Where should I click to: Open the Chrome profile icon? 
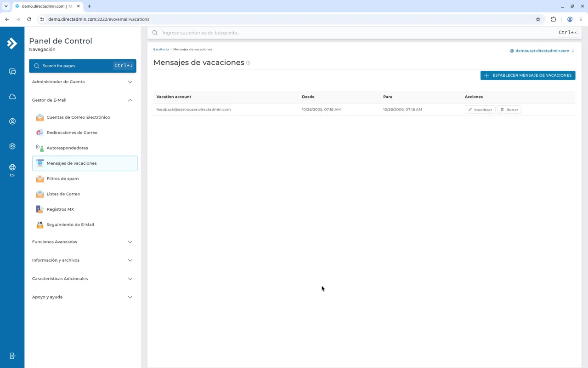pos(570,19)
